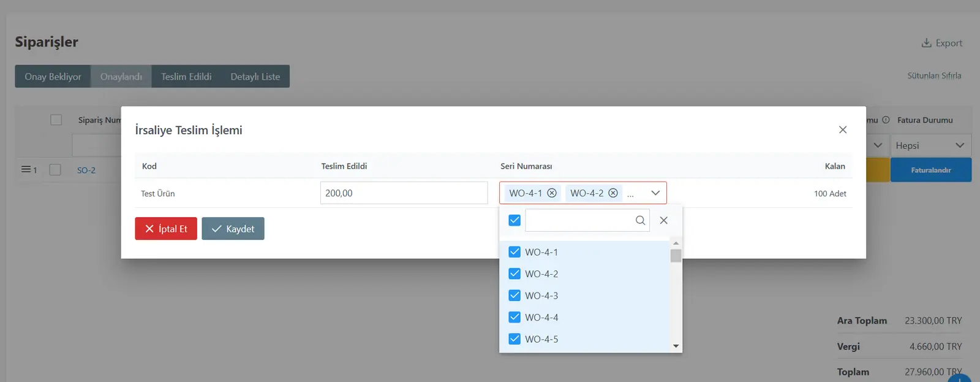Switch to the Onaylandı tab

click(121, 77)
